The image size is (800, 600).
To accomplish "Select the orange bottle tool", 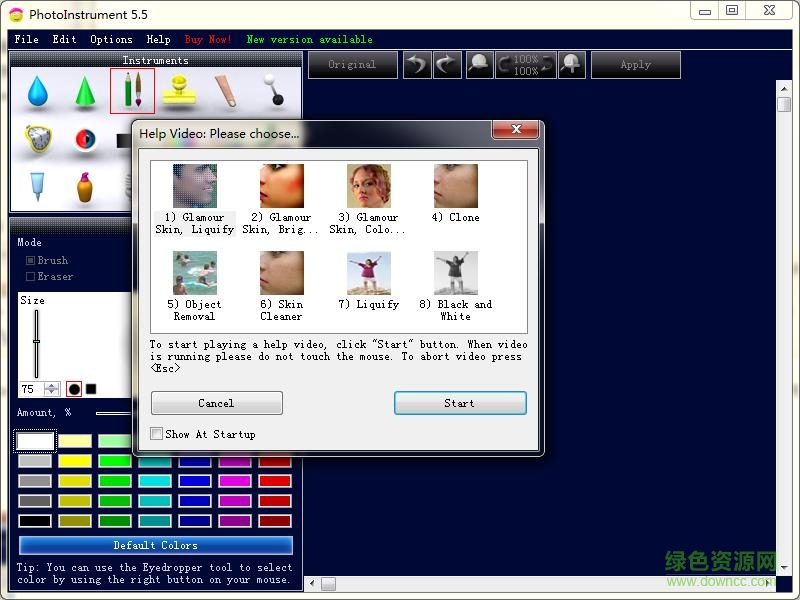I will 85,187.
